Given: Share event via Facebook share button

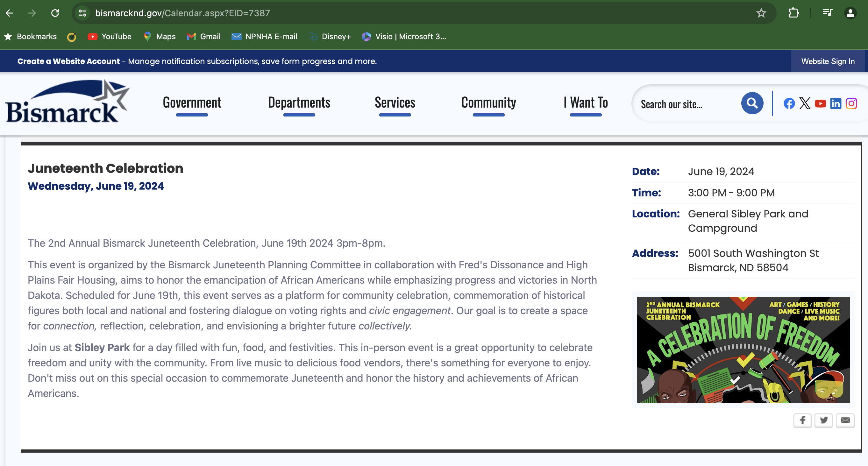Looking at the screenshot, I should [802, 420].
